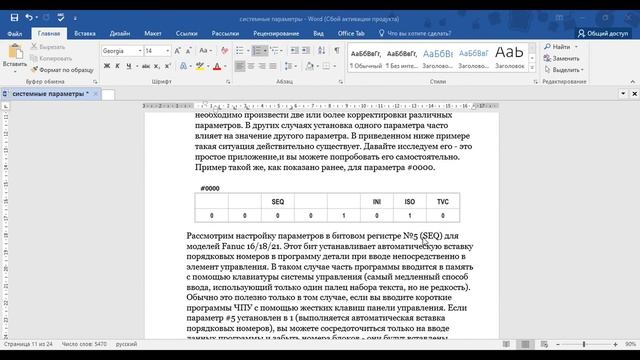Justify the paragraph text
640x360 pixels.
coord(273,66)
